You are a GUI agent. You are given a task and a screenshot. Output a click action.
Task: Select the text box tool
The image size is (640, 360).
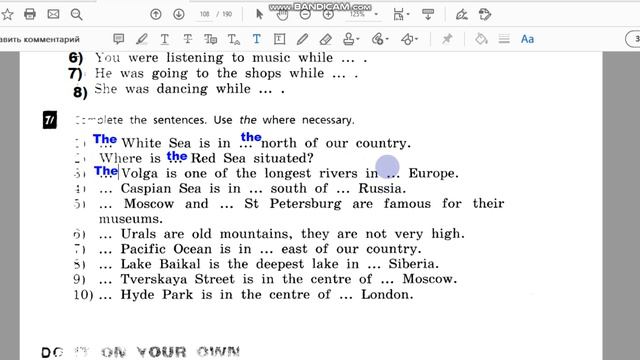coord(279,39)
